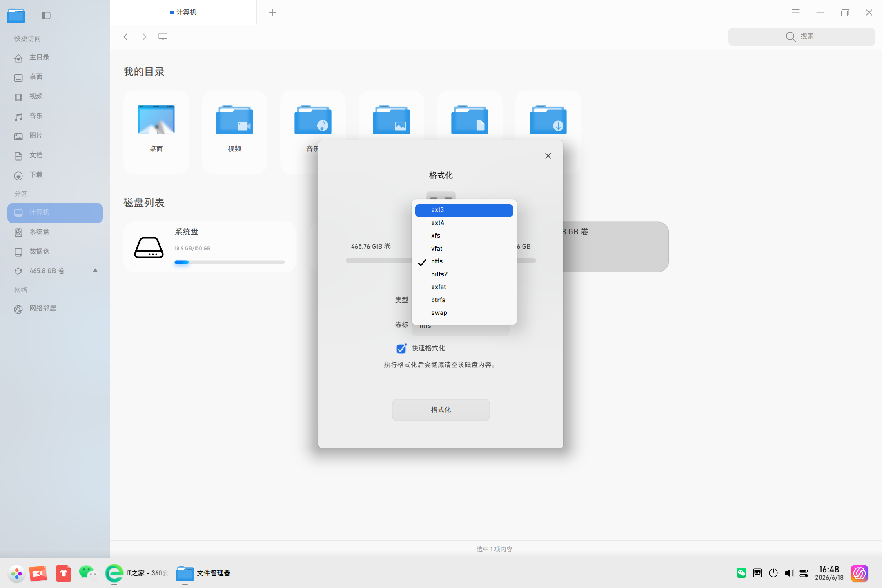
Task: Open 桌面 in the sidebar
Action: [55, 77]
